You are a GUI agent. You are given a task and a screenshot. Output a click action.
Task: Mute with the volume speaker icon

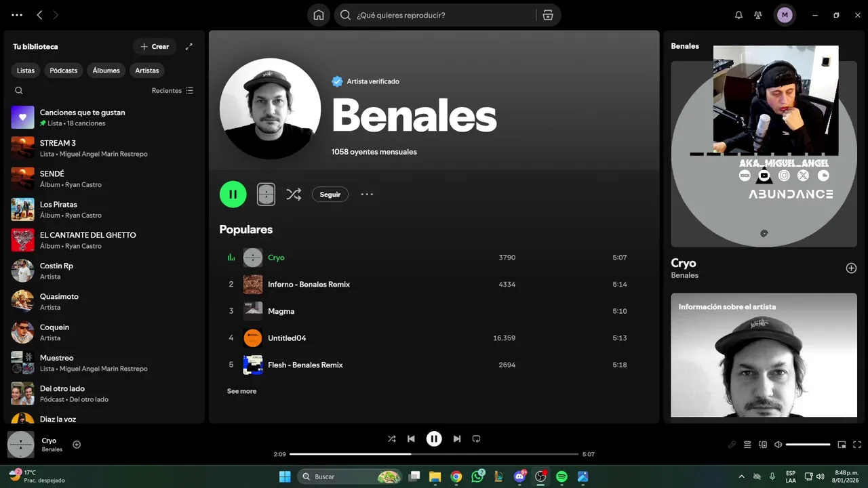(778, 445)
